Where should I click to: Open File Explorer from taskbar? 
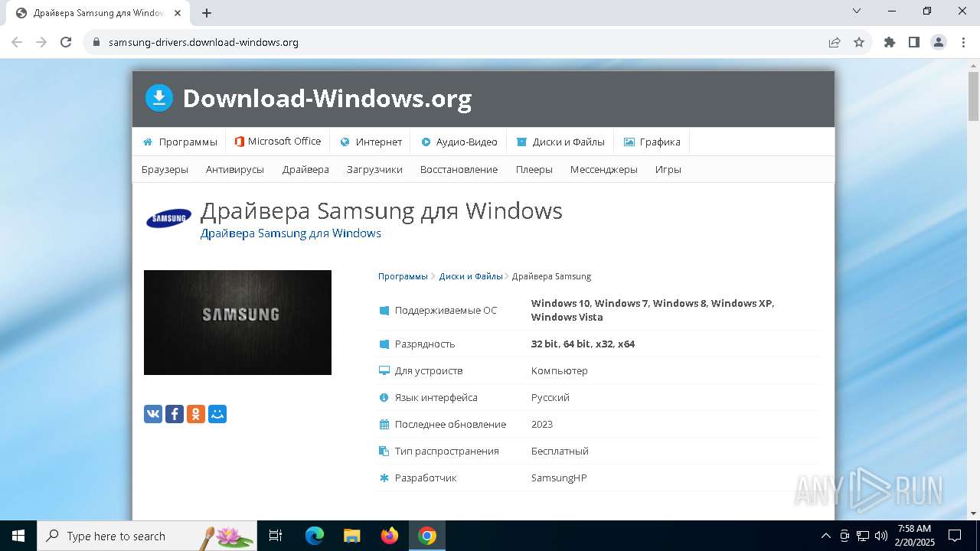pyautogui.click(x=352, y=536)
